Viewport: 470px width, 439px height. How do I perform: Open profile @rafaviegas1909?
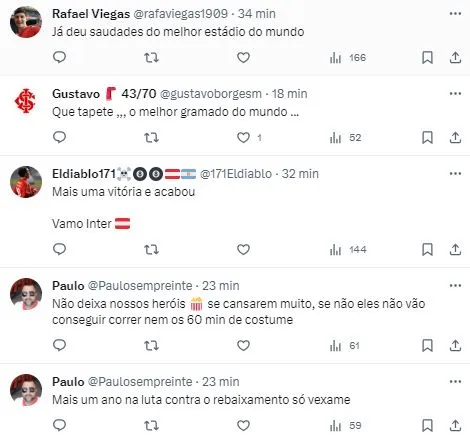(180, 14)
